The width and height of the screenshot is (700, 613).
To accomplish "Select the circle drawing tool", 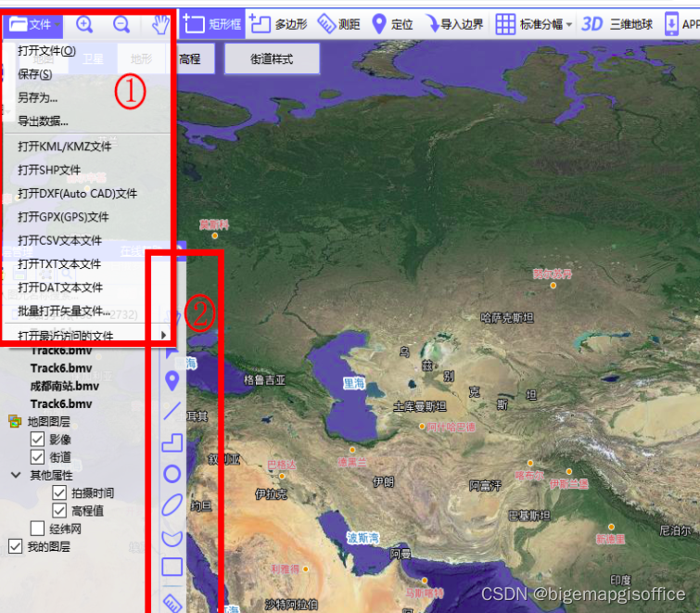I will point(172,474).
